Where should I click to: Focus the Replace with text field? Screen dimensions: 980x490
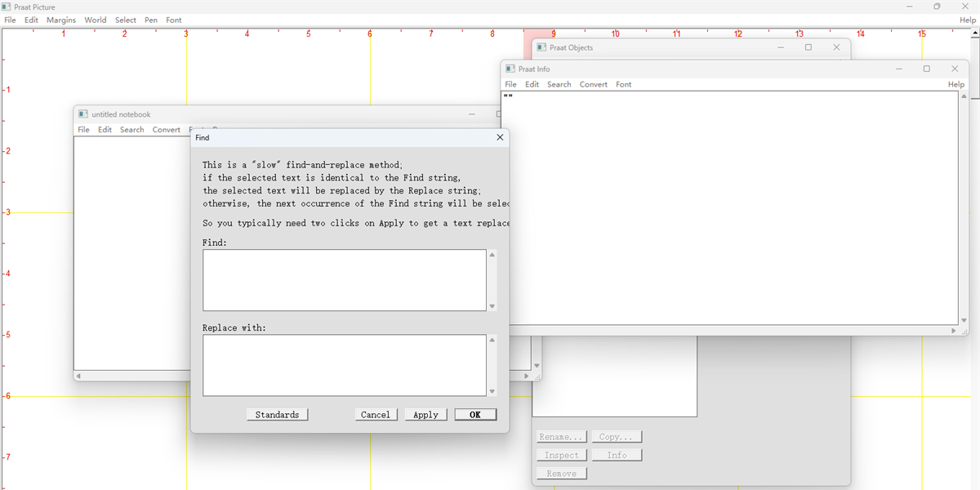344,365
